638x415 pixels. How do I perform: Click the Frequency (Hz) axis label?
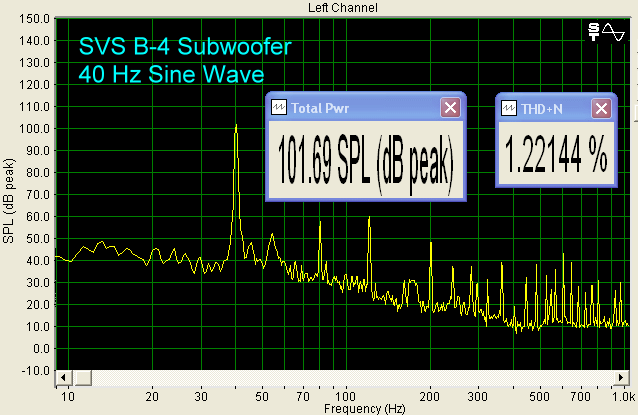tap(365, 408)
